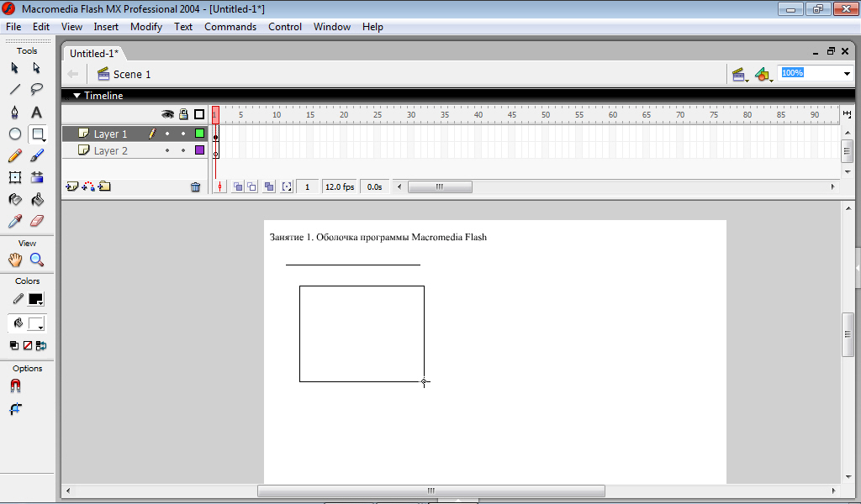
Task: Select the Eraser tool
Action: coord(36,221)
